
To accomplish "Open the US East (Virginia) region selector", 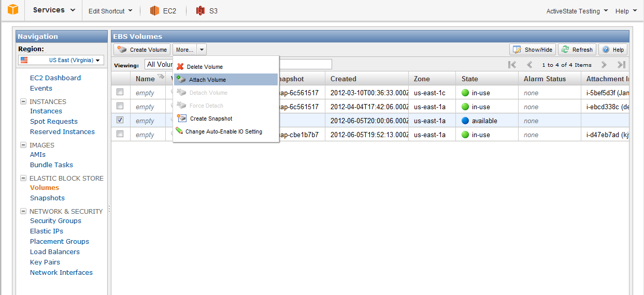I will click(x=62, y=60).
